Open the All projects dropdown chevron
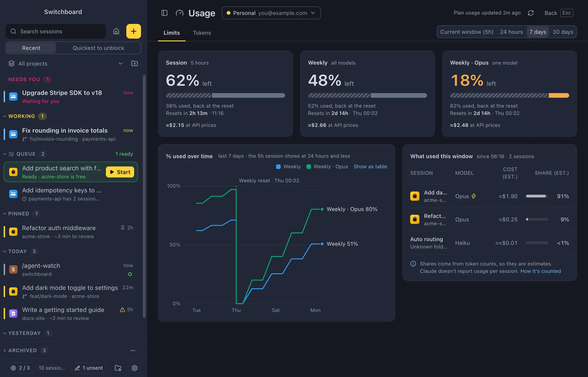 120,63
